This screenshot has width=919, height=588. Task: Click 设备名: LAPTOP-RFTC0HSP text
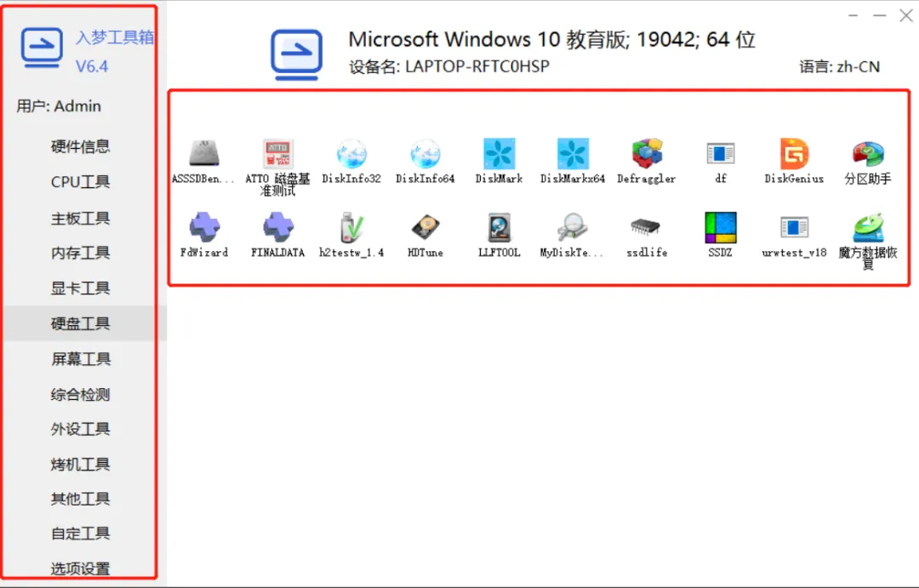(449, 67)
